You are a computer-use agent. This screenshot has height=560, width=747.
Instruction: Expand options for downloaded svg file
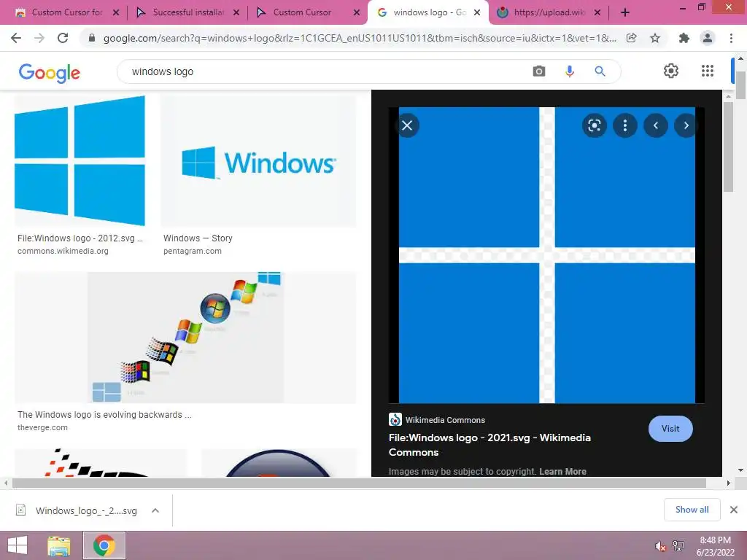click(155, 510)
